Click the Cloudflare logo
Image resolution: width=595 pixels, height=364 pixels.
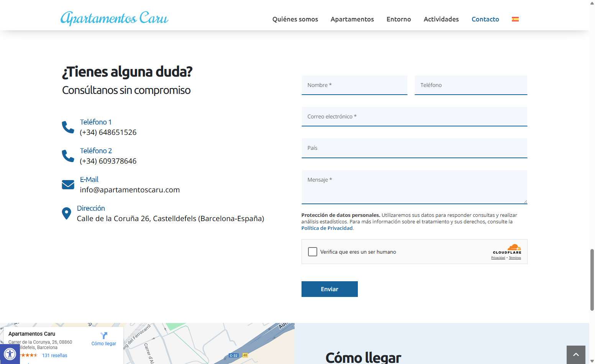pyautogui.click(x=507, y=249)
